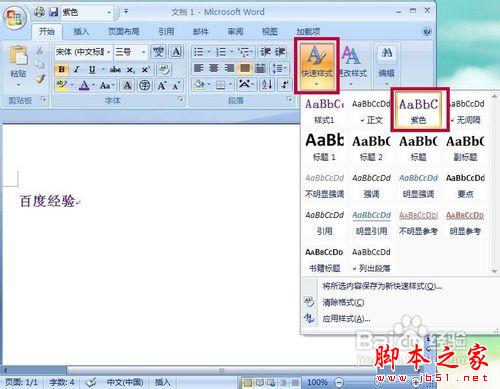Open the line spacing dropdown
Screen dimensions: 500x389
coord(279,68)
